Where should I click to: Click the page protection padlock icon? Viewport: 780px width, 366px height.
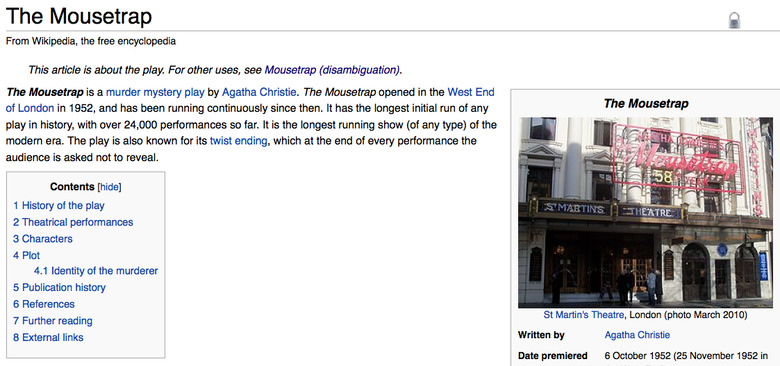(734, 20)
